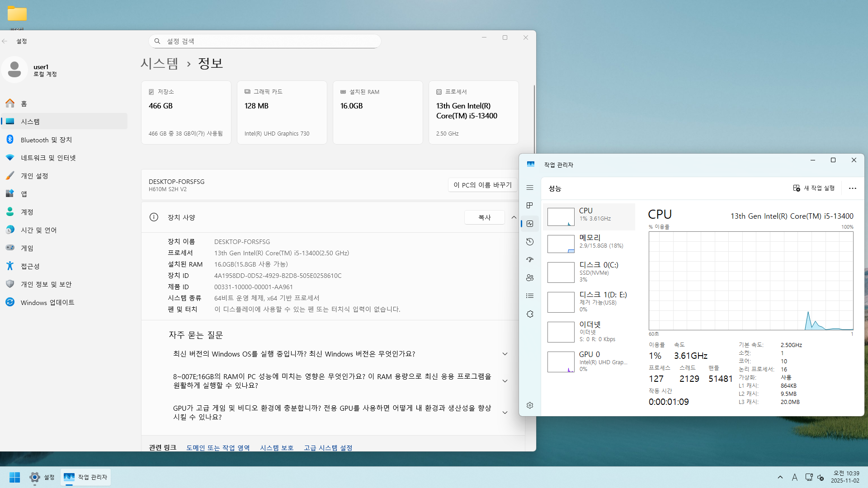Screen dimensions: 868x488
Task: Open Task Manager hamburger navigation menu
Action: (x=530, y=188)
